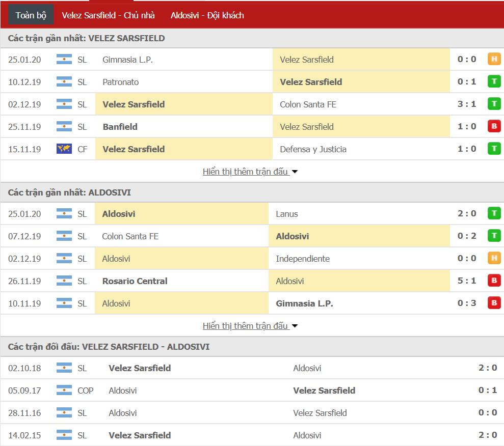Click flag icon in 10.11.19 Aldosivi row
Viewport: 504px width, 446px height.
tap(64, 303)
